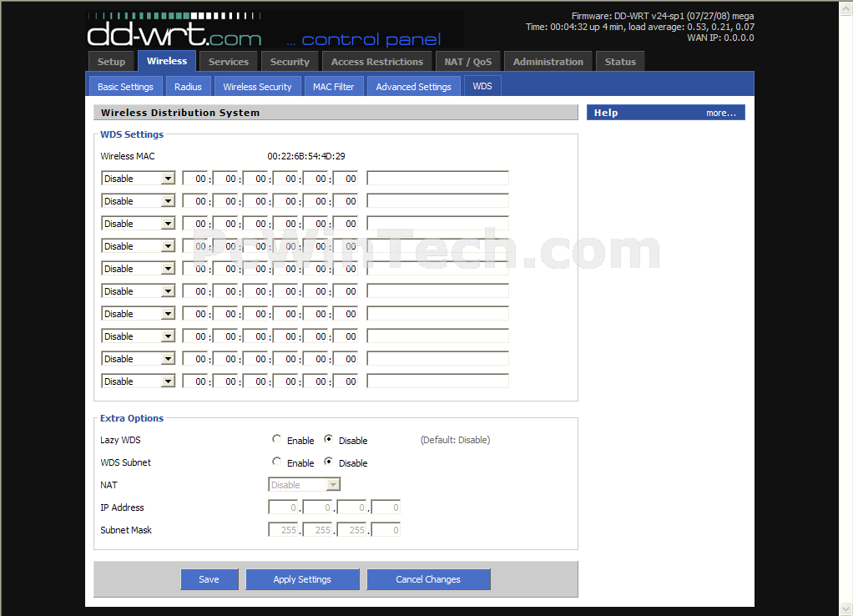The height and width of the screenshot is (616, 853).
Task: Focus first octet of IP Address
Action: click(284, 507)
